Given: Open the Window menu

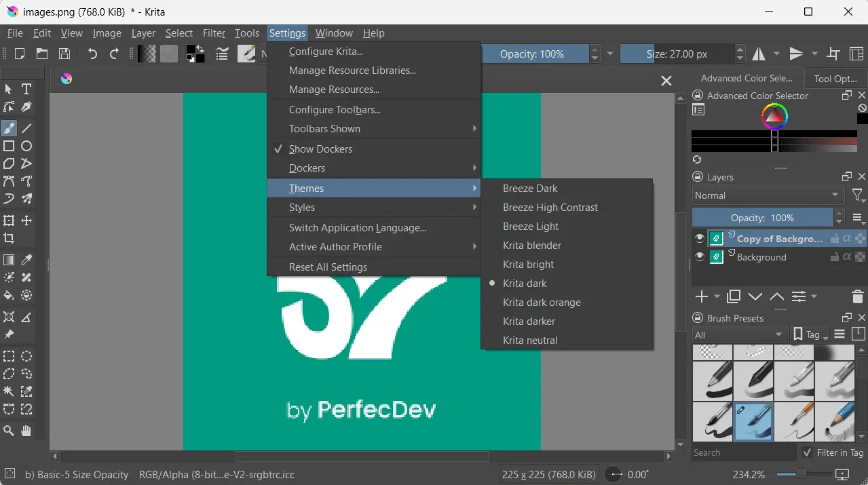Looking at the screenshot, I should (333, 33).
